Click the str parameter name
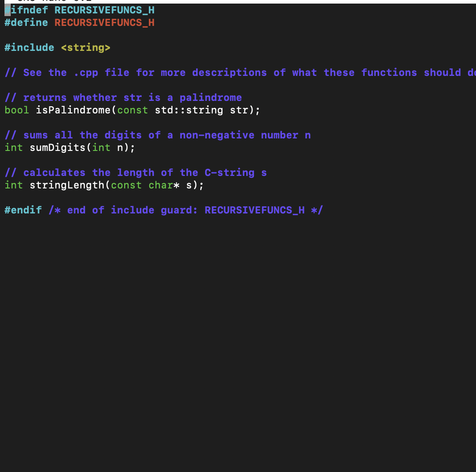The height and width of the screenshot is (472, 476). (240, 110)
